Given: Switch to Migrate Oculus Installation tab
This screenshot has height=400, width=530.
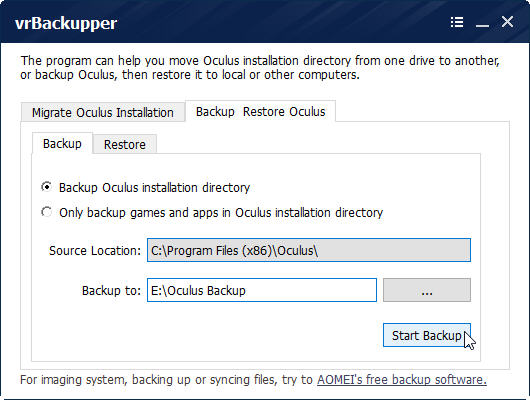Looking at the screenshot, I should pos(103,112).
